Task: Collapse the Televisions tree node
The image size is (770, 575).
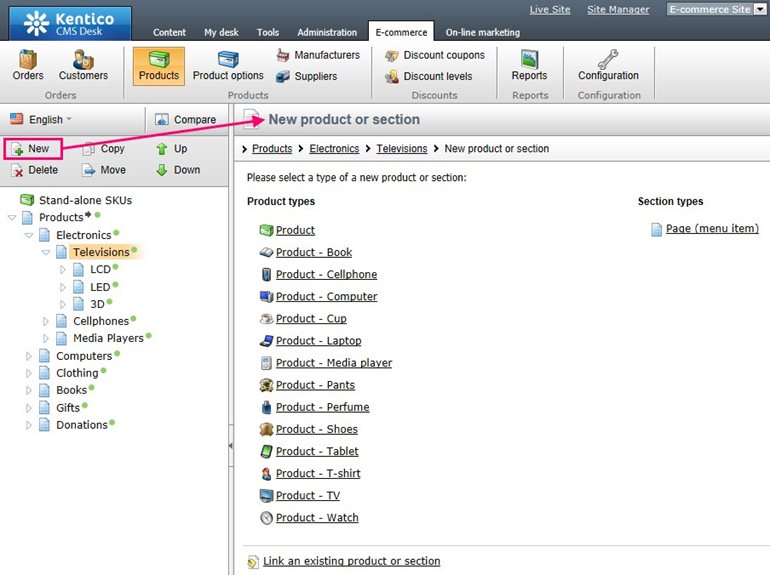Action: (x=46, y=252)
